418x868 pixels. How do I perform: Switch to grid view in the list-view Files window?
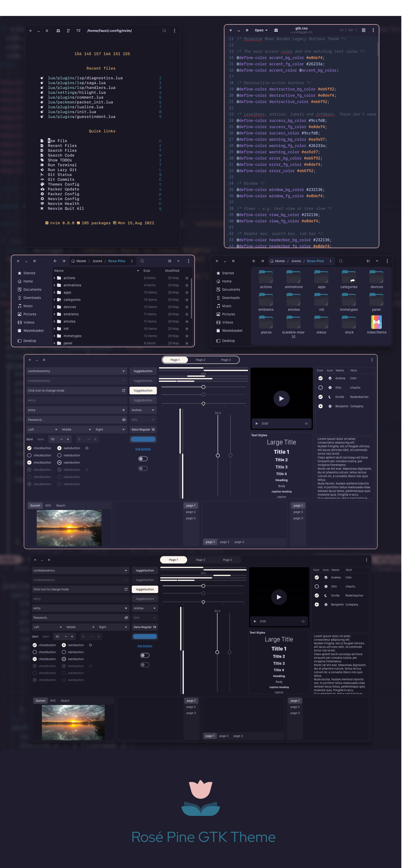pos(169,261)
